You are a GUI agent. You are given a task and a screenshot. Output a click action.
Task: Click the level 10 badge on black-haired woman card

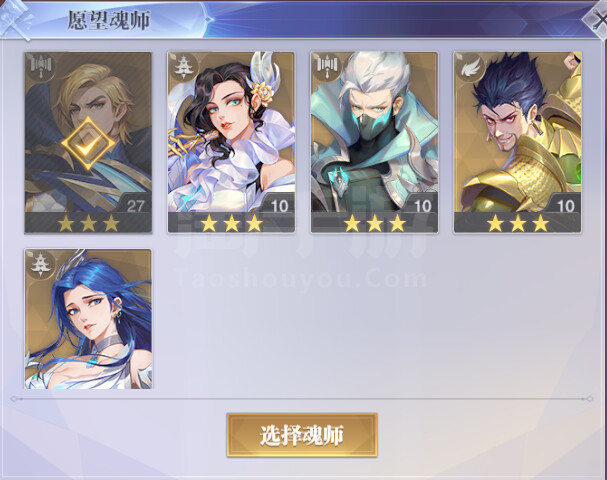click(279, 206)
